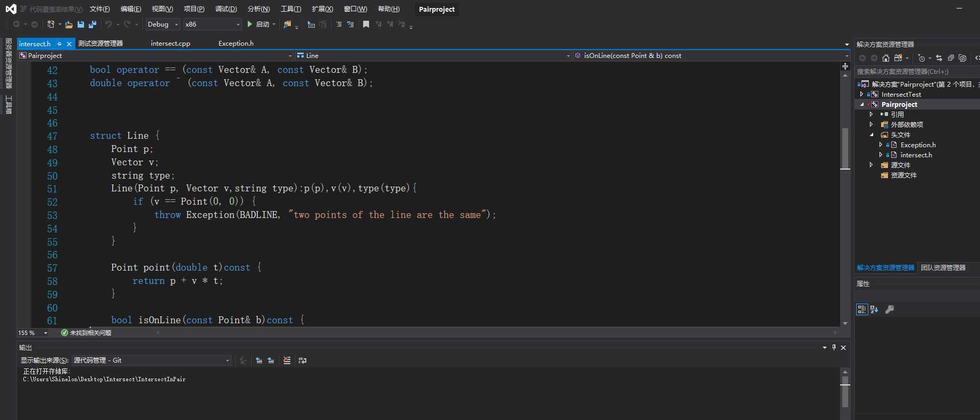Screen dimensions: 980x420
Task: Click Pending Changes Filter clock icon
Action: pyautogui.click(x=922, y=58)
